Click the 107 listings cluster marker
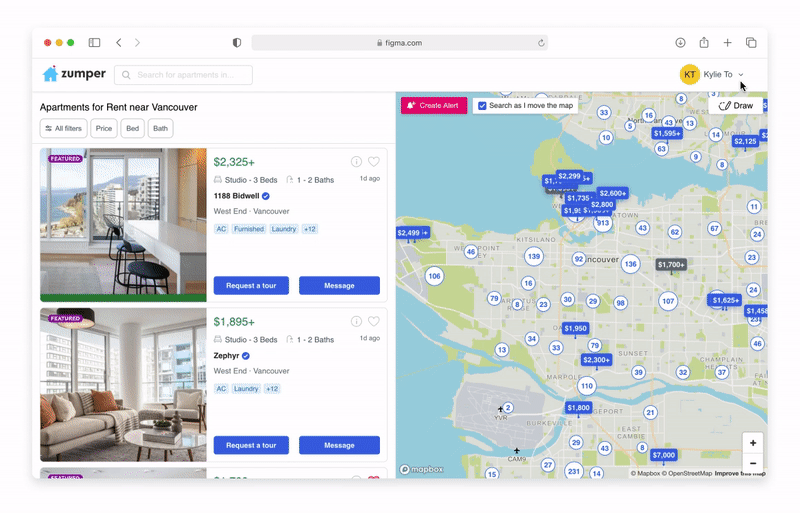 point(668,301)
